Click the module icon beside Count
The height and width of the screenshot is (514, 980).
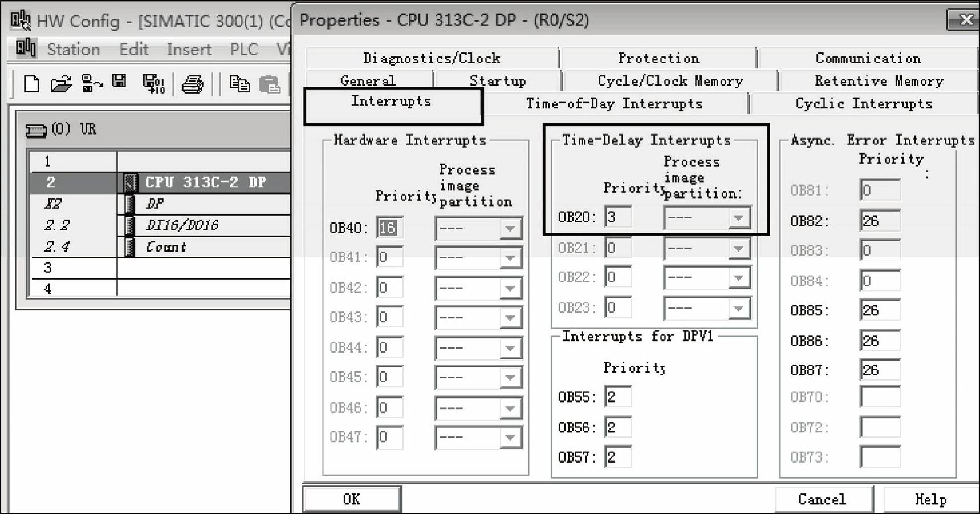(x=130, y=247)
